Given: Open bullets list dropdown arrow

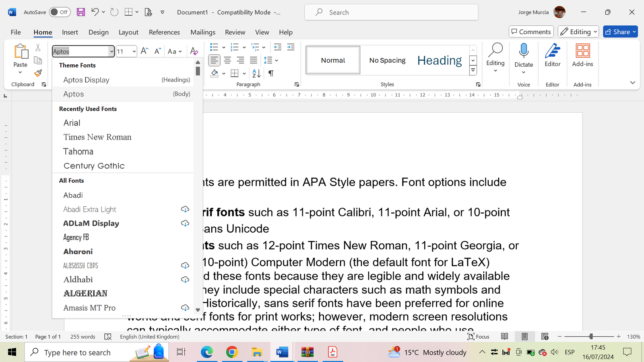Looking at the screenshot, I should pos(224,47).
